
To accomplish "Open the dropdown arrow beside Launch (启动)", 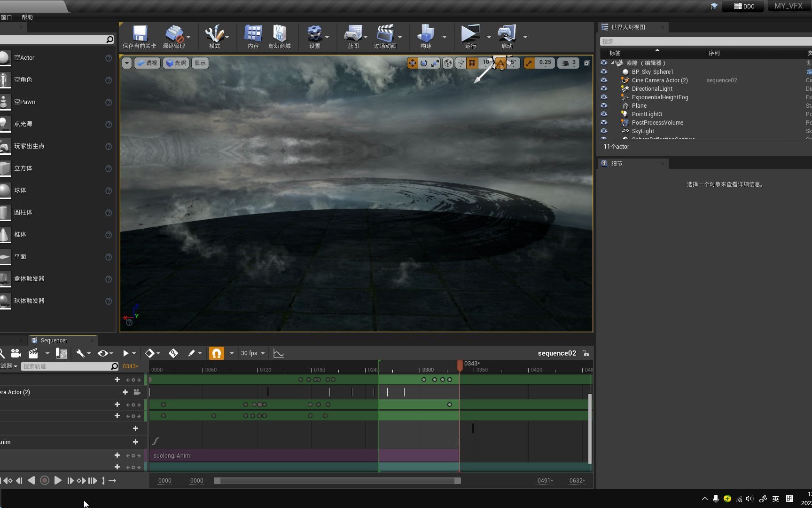I will pos(525,37).
